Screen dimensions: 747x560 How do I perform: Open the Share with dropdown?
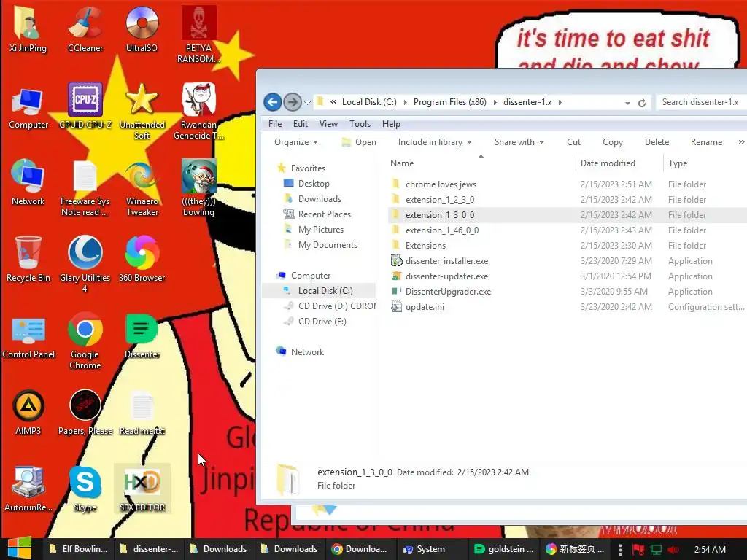pyautogui.click(x=519, y=142)
